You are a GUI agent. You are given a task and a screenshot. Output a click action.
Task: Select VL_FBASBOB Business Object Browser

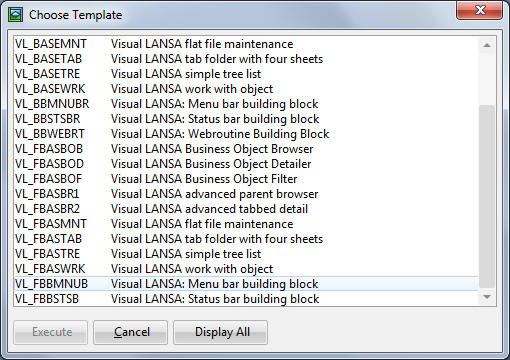pyautogui.click(x=246, y=149)
